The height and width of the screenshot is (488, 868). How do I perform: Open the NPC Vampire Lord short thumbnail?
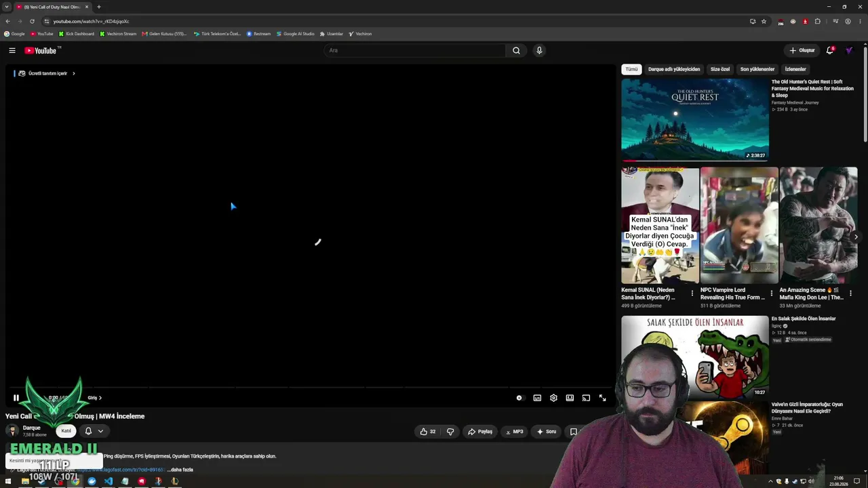[x=739, y=225]
